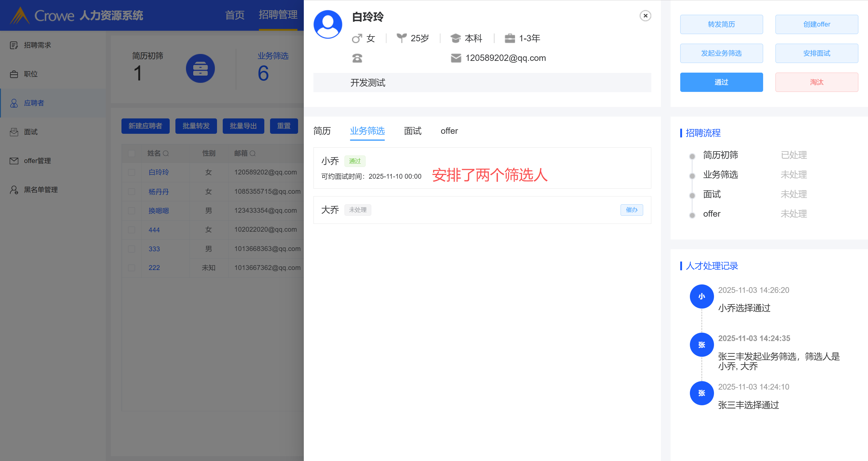Click the red 淘汰 button
The image size is (868, 461).
coord(816,82)
